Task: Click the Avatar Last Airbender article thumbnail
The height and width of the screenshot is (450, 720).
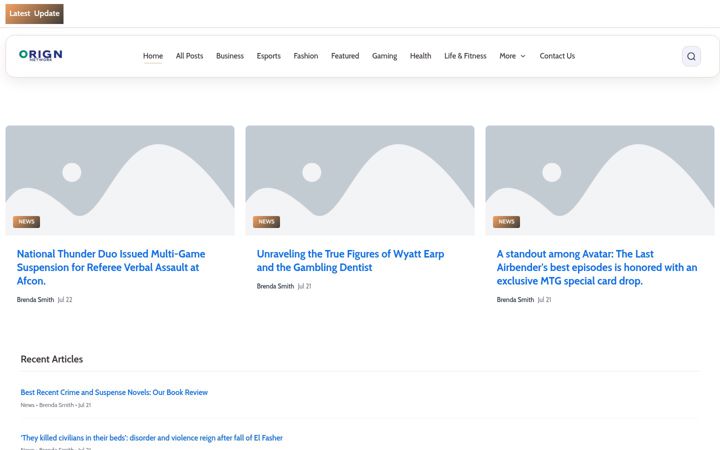Action: (x=600, y=180)
